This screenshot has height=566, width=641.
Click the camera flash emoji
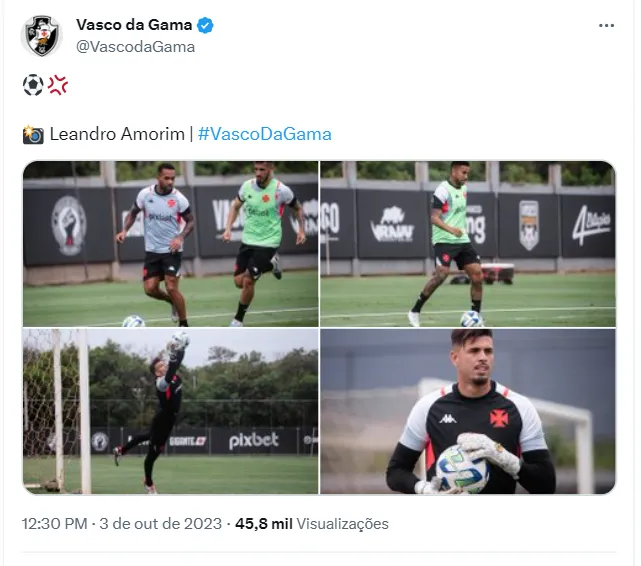(33, 134)
